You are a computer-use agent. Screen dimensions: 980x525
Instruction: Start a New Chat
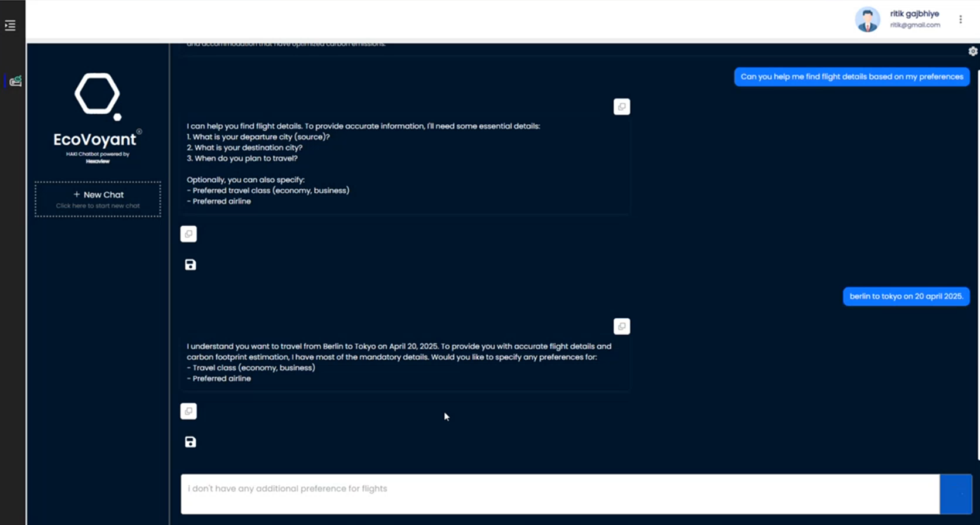click(98, 199)
